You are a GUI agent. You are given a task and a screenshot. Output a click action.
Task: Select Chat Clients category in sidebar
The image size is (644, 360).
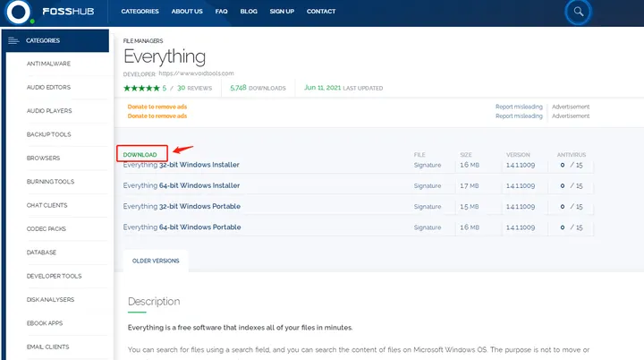click(47, 205)
